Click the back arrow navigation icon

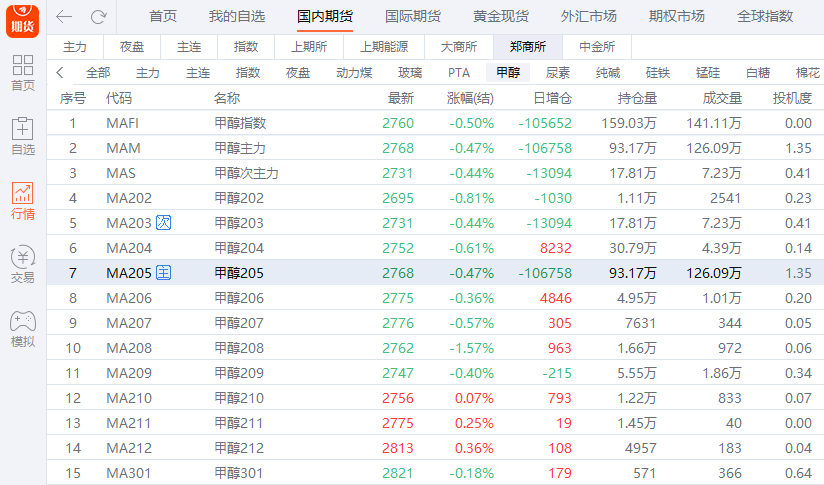pyautogui.click(x=64, y=17)
